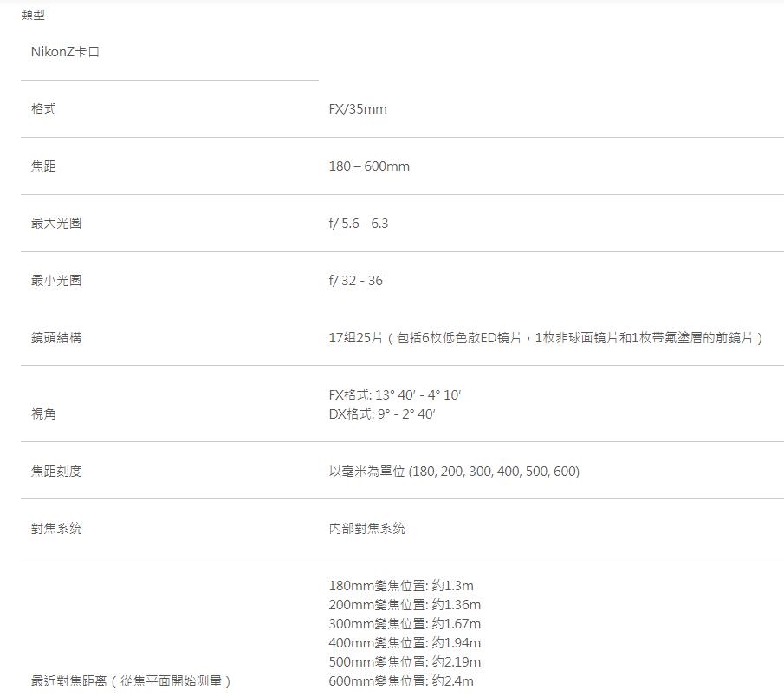Viewport: 784px width, 696px height.
Task: Click the 鏡頭結構 row label
Action: coord(56,338)
